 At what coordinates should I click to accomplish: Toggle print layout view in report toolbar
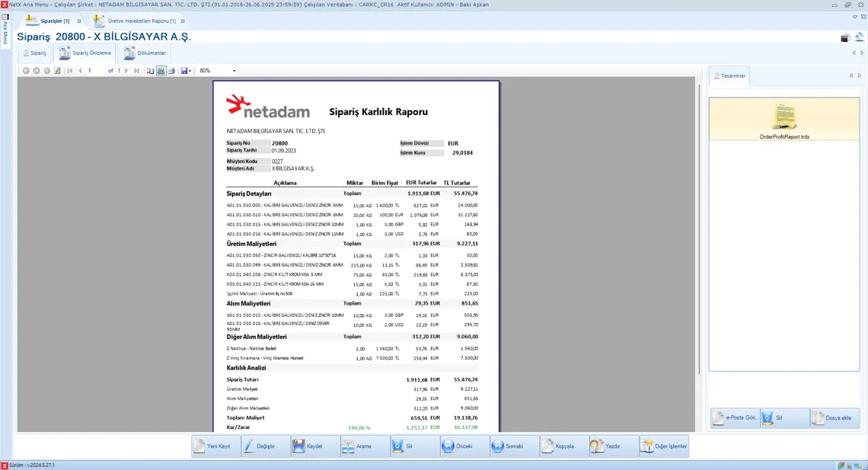(x=161, y=71)
